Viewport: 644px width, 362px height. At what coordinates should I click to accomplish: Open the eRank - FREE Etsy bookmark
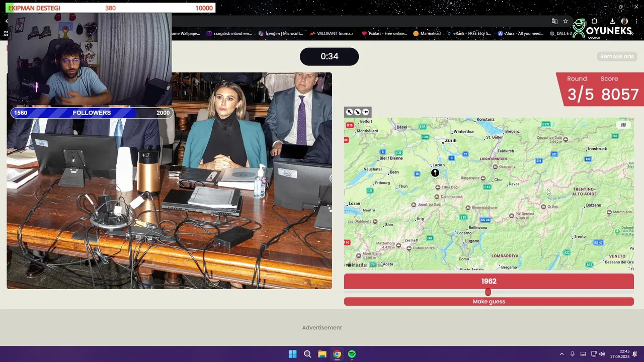coord(468,34)
